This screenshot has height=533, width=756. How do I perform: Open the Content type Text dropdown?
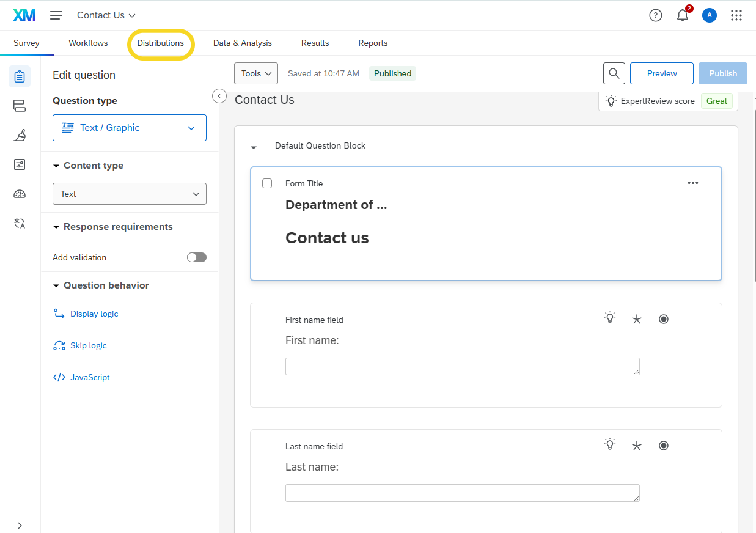130,194
